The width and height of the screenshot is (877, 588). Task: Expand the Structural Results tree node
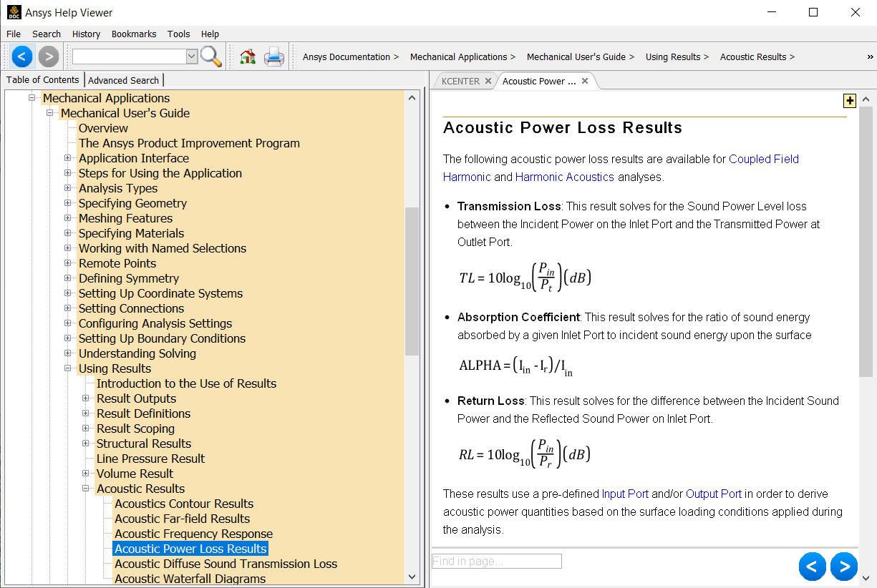pyautogui.click(x=86, y=444)
